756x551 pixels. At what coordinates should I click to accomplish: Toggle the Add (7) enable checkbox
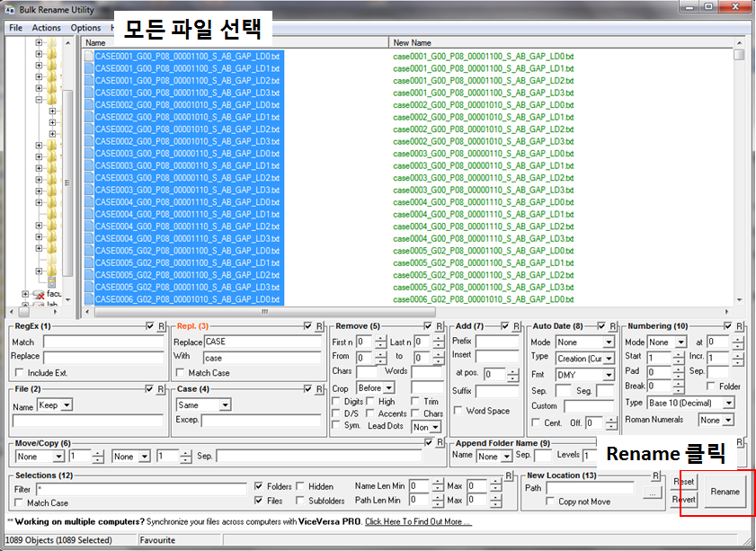[505, 326]
